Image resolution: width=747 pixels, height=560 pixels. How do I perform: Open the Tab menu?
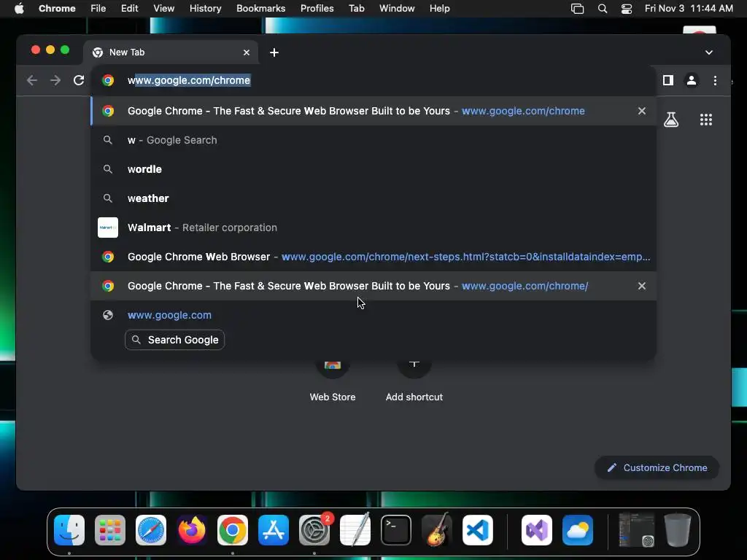(356, 9)
